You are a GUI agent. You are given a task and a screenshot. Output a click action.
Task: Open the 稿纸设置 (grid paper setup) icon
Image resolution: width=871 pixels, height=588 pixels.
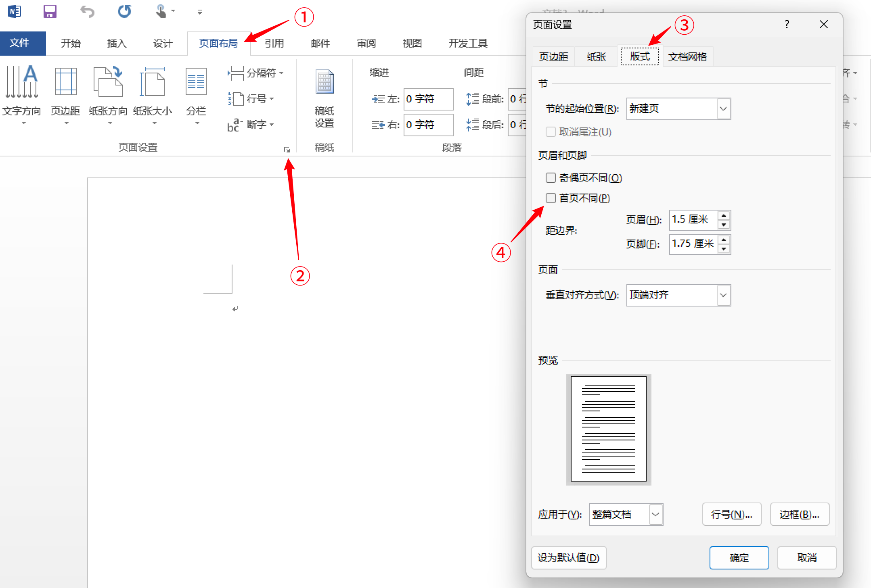pyautogui.click(x=324, y=97)
